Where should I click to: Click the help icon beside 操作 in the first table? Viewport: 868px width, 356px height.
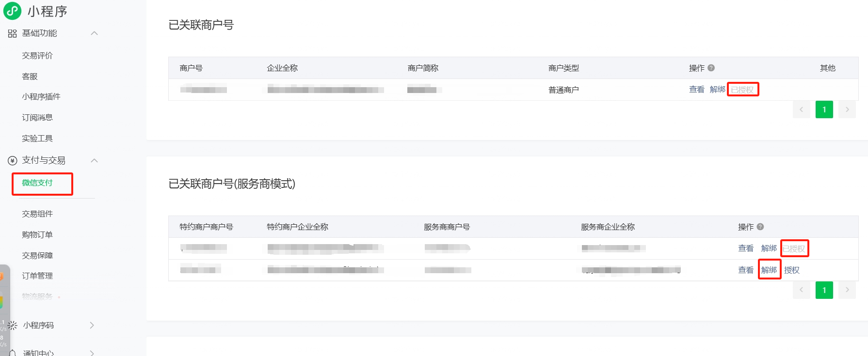coord(711,68)
